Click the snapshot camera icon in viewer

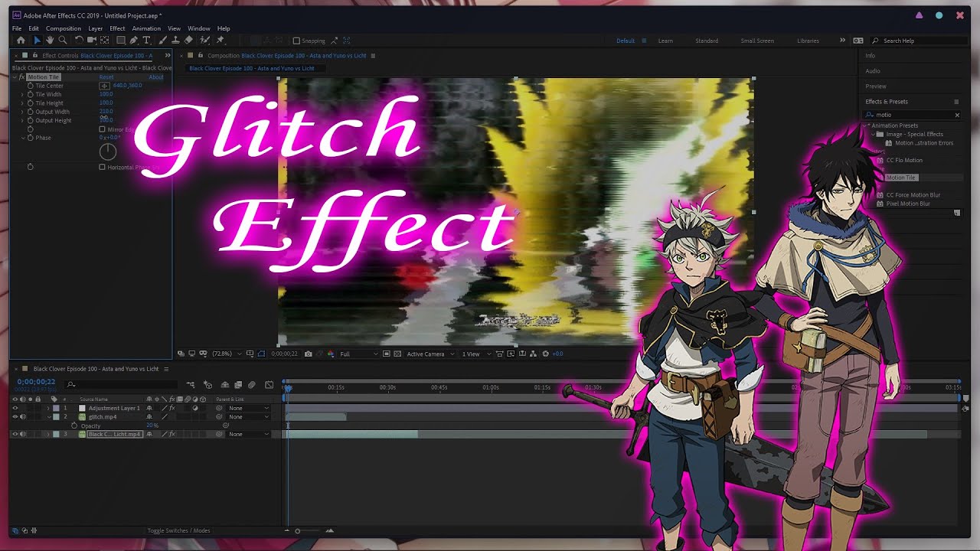point(308,354)
